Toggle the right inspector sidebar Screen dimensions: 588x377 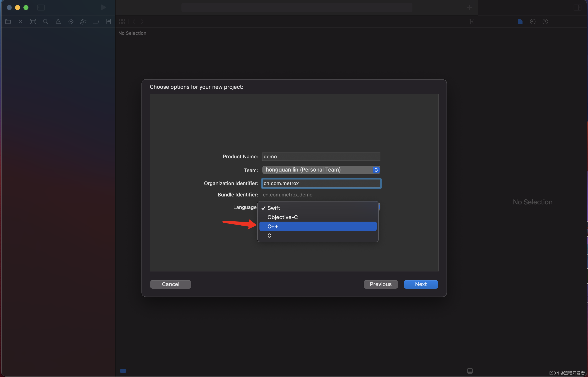[x=578, y=8]
